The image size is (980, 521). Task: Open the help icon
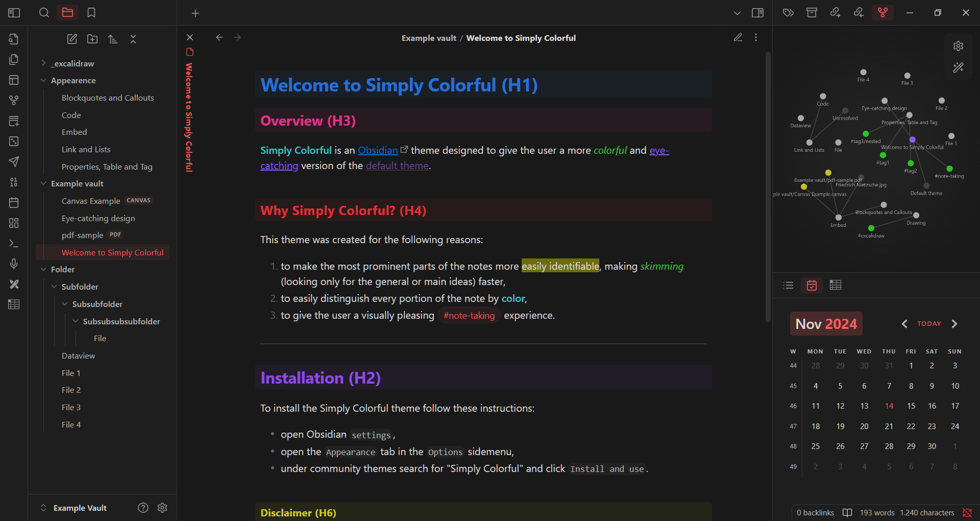click(143, 508)
